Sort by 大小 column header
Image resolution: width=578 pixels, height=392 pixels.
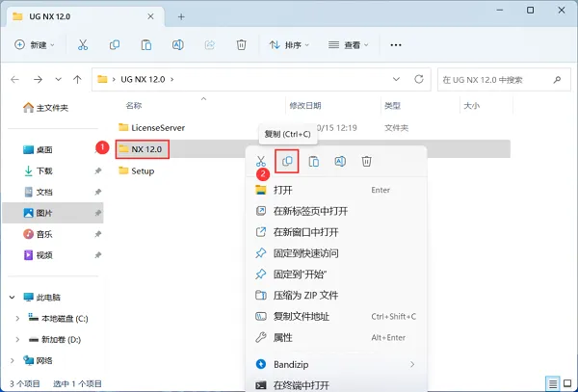click(471, 106)
